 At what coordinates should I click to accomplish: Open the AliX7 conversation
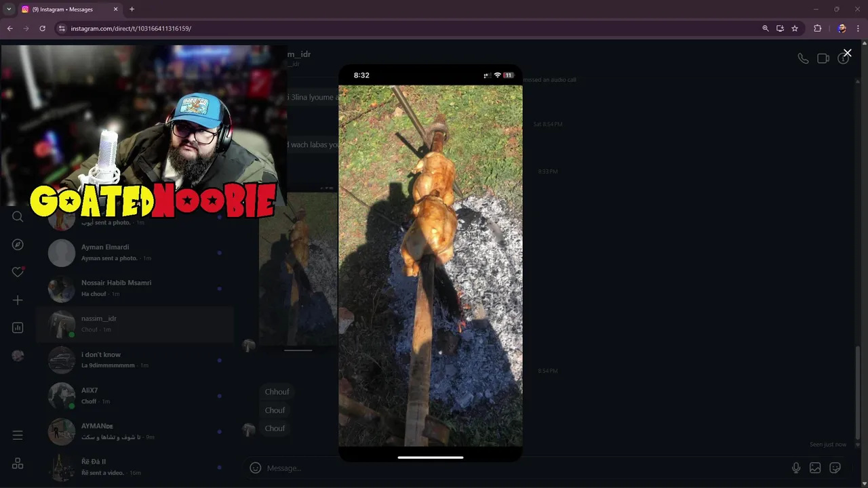point(134,396)
